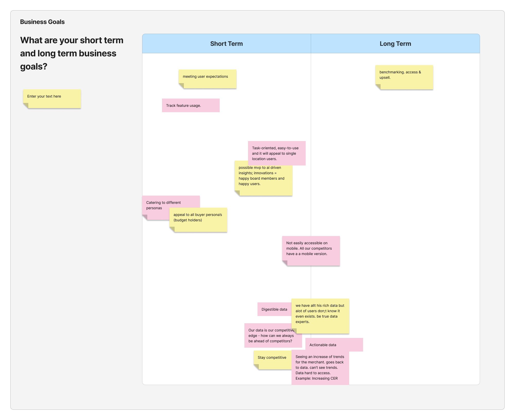Click the 'Track feature usage.' pink note
This screenshot has width=515, height=420.
point(191,106)
